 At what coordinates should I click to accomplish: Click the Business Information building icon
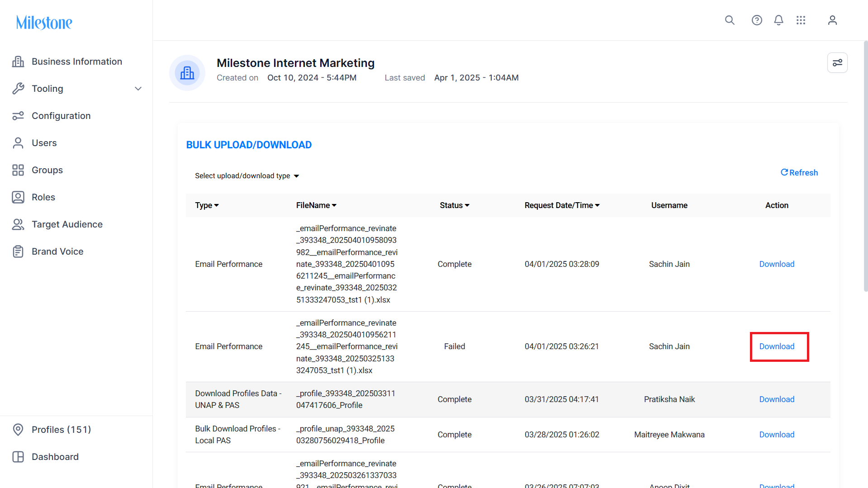(x=18, y=62)
